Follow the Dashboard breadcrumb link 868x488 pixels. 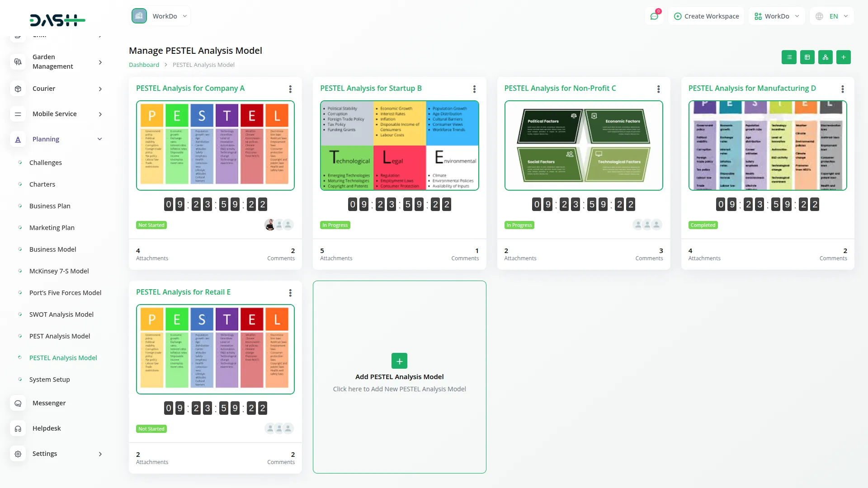click(x=144, y=65)
